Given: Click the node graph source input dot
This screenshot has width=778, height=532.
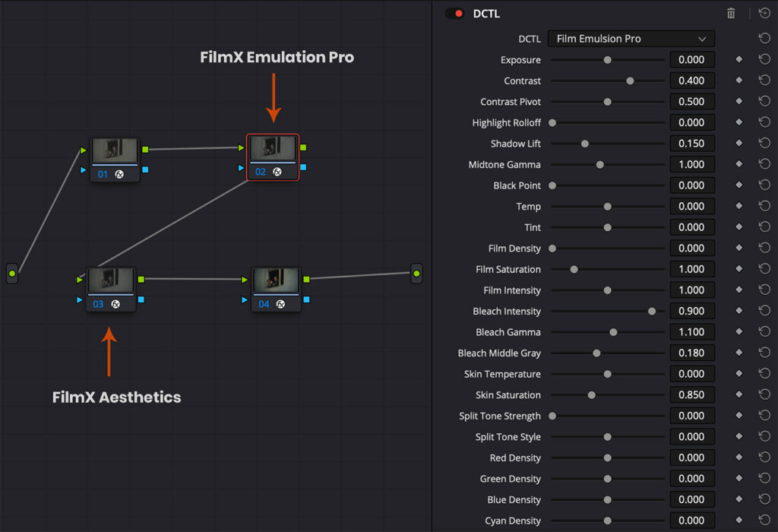Looking at the screenshot, I should [12, 274].
